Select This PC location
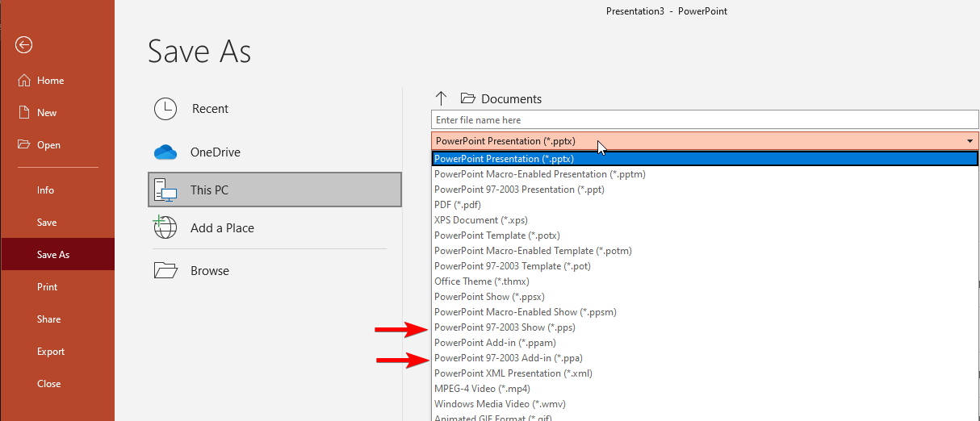 click(274, 190)
